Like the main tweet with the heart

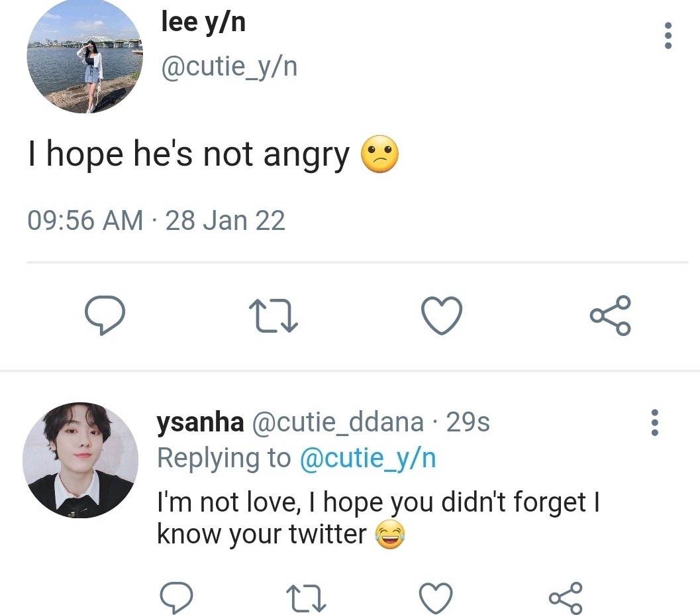442,315
